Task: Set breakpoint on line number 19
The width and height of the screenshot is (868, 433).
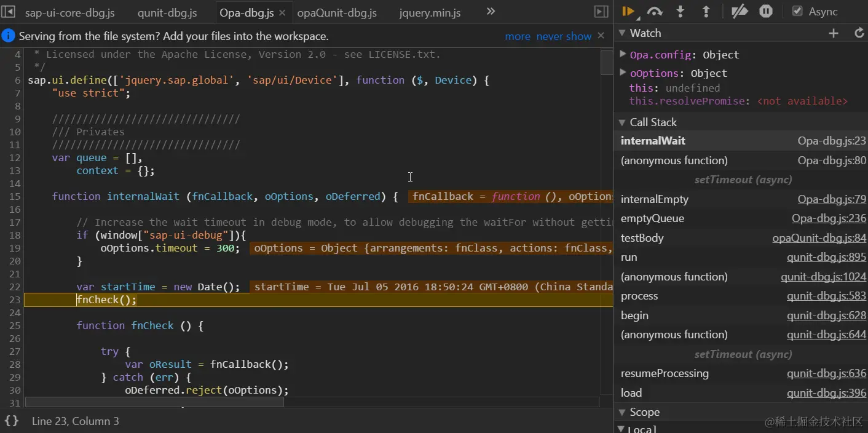Action: tap(15, 248)
